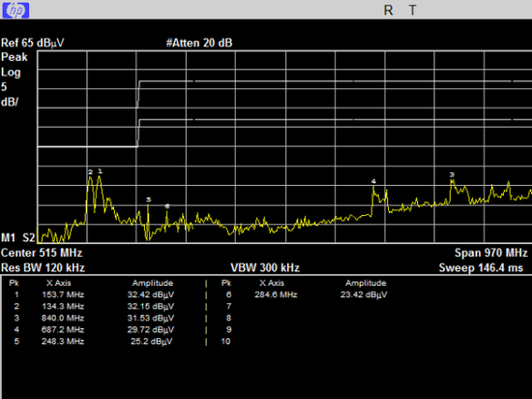Click the '248.3 MHz' peak table cell
This screenshot has width=532, height=399.
tap(63, 341)
